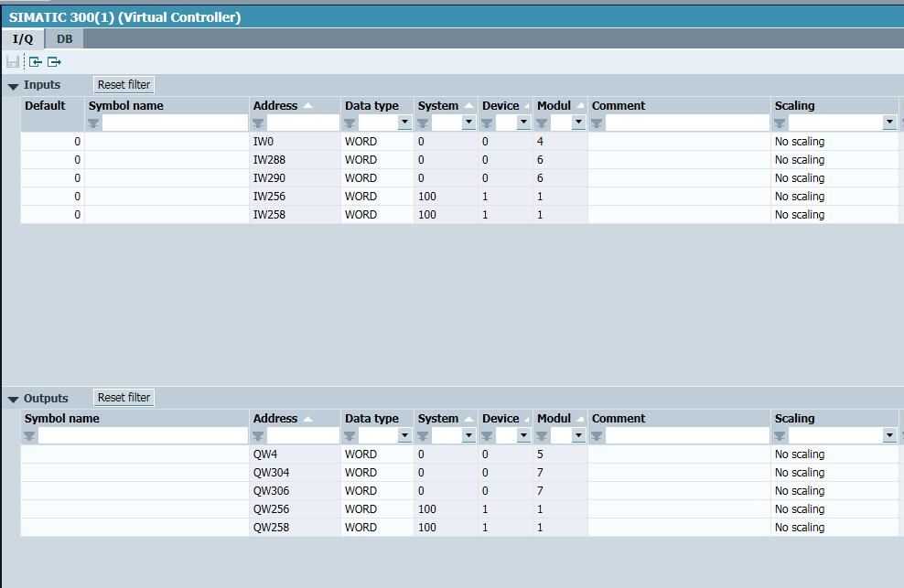Open Outputs Device filter dropdown
This screenshot has width=904, height=588.
coord(523,435)
